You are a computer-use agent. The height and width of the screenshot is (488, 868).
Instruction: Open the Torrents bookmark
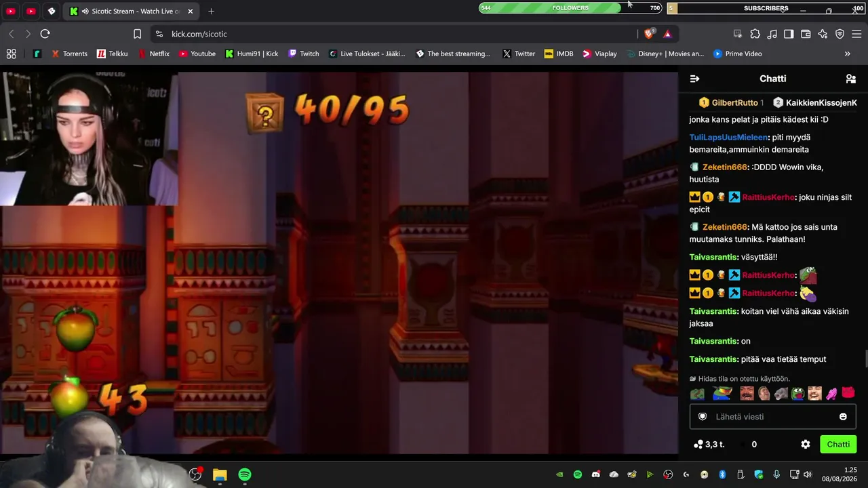tap(68, 54)
